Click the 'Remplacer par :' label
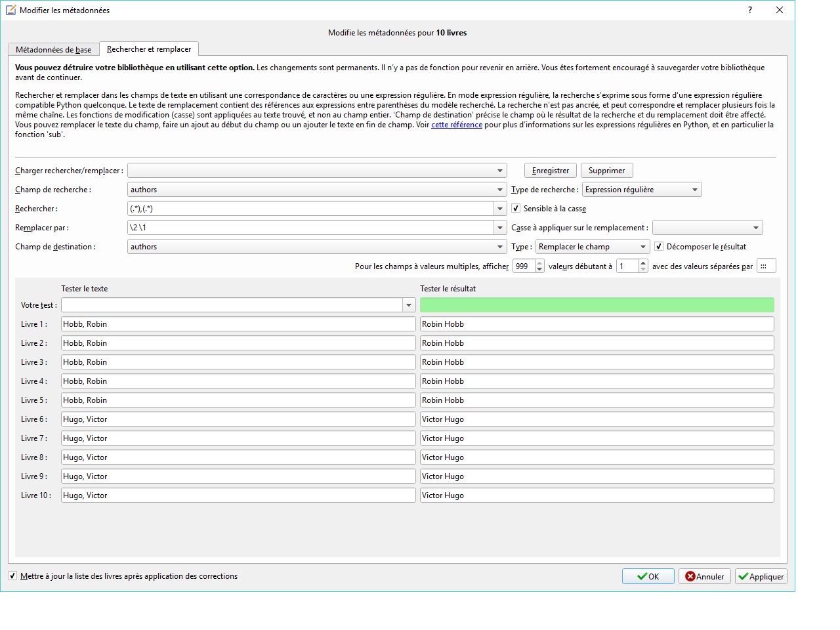 pyautogui.click(x=42, y=228)
